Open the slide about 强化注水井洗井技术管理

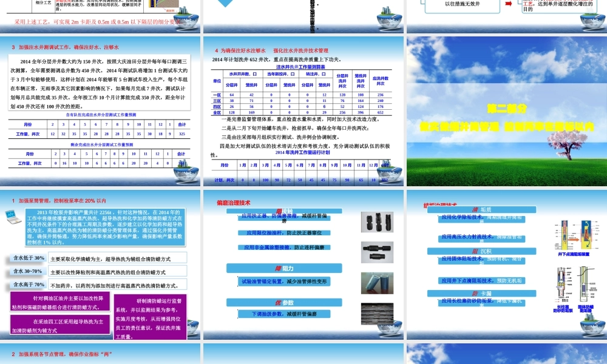click(x=303, y=111)
